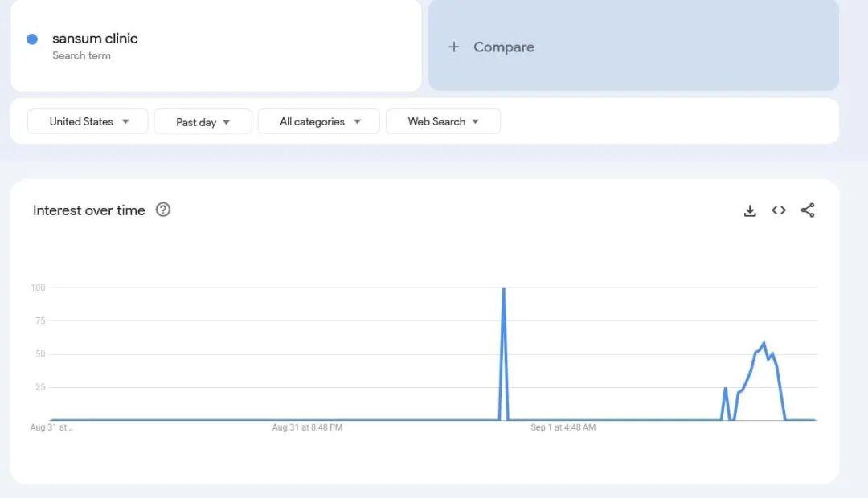Expand the United States region dropdown

coord(88,121)
